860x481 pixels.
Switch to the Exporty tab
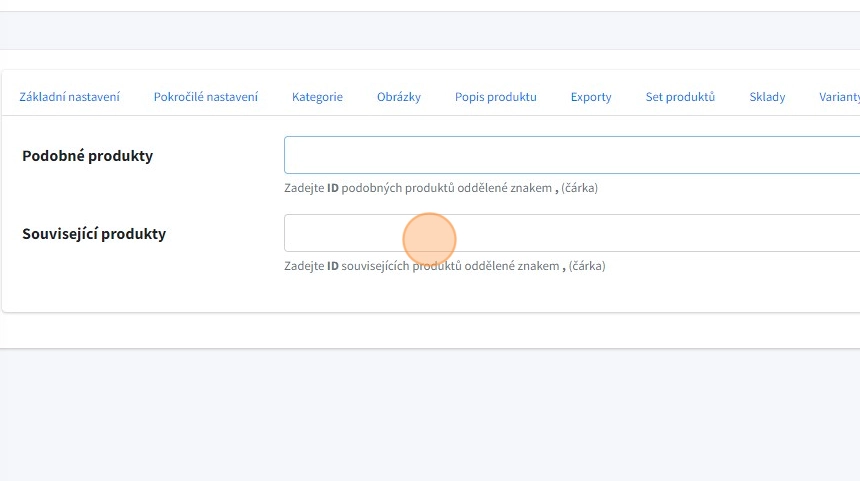pos(591,97)
